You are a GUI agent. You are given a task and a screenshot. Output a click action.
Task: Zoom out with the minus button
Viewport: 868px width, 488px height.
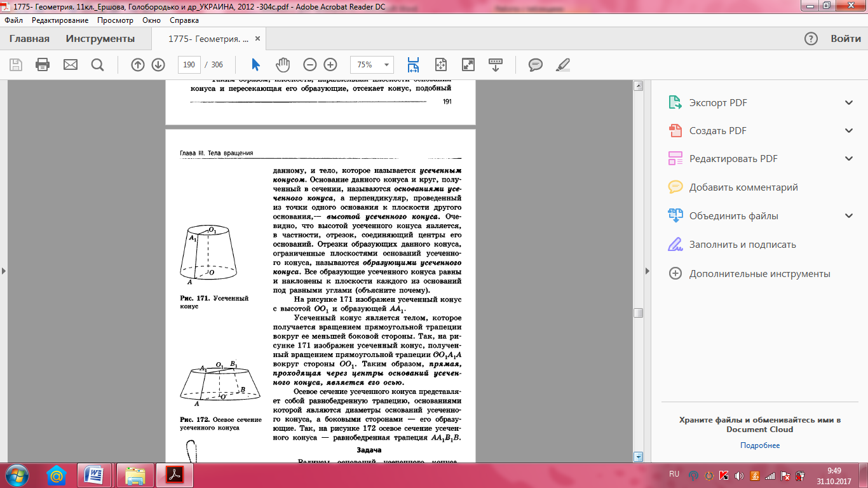pyautogui.click(x=309, y=65)
